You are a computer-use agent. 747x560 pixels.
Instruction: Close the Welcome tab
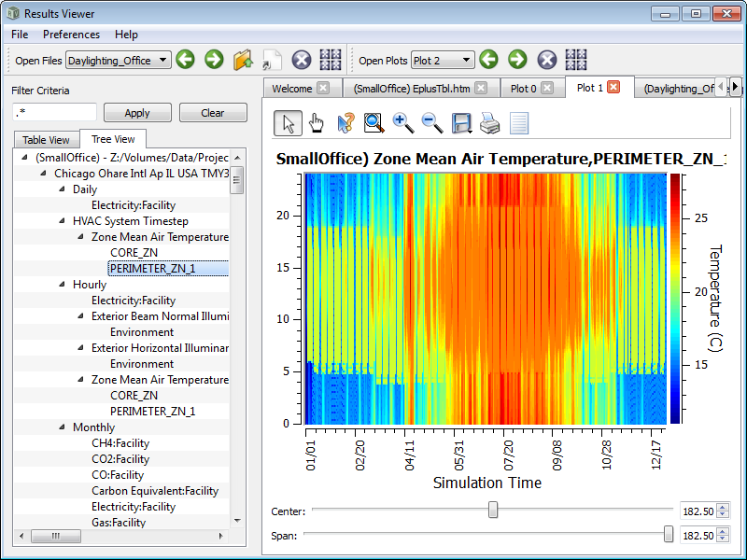tap(323, 88)
